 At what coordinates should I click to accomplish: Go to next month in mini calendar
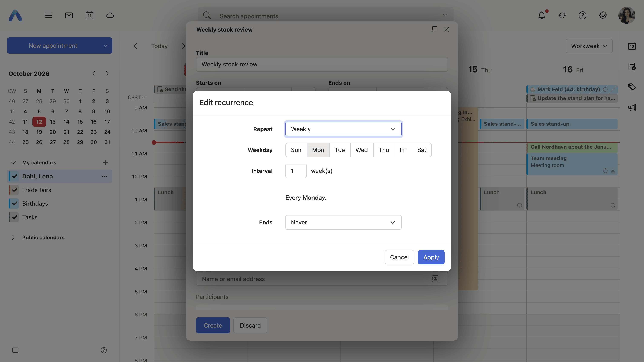[107, 73]
